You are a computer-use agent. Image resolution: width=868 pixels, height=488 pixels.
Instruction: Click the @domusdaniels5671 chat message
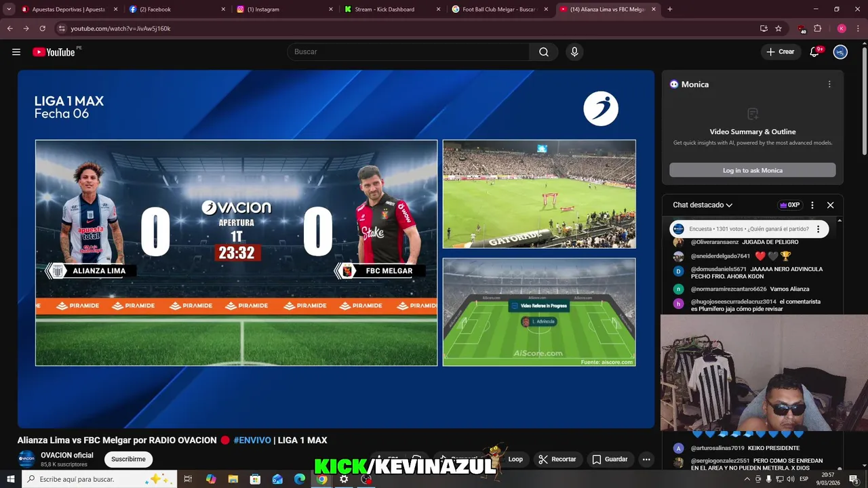(757, 272)
